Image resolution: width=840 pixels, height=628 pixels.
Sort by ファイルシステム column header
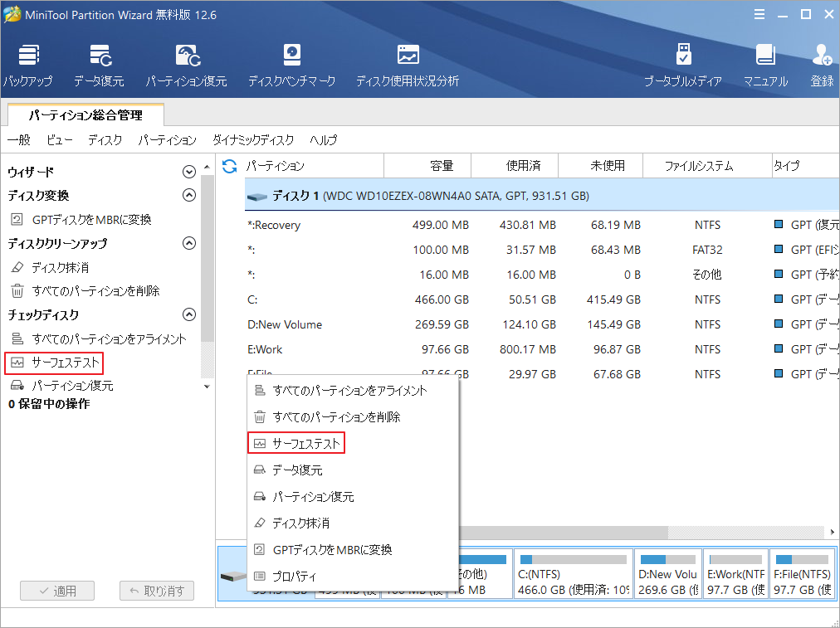(707, 166)
